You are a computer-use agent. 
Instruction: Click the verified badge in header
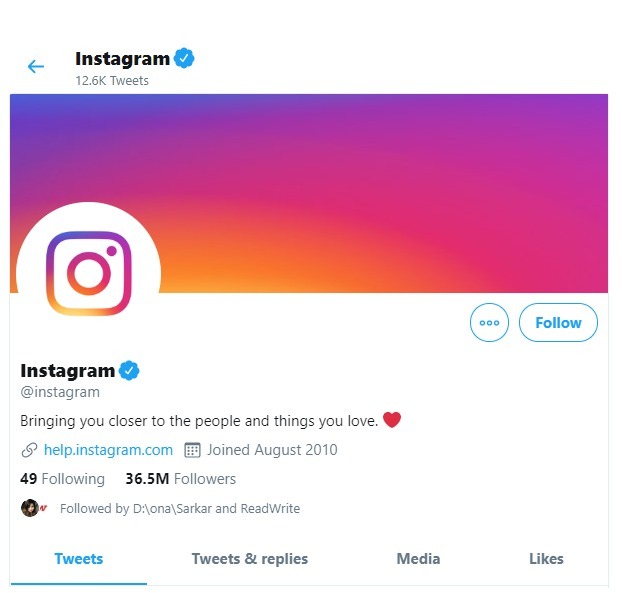[x=184, y=58]
